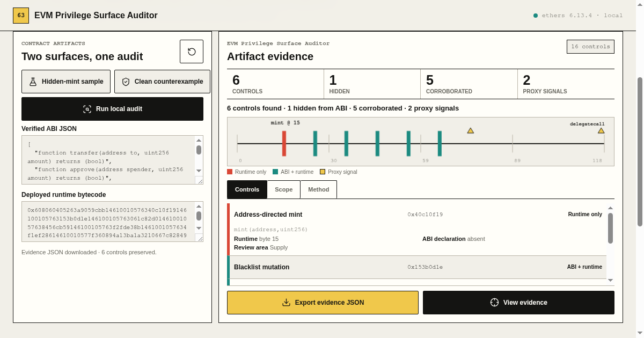Viewport: 644px width, 338px height.
Task: Click the 6 Controls stat cell
Action: click(x=275, y=84)
